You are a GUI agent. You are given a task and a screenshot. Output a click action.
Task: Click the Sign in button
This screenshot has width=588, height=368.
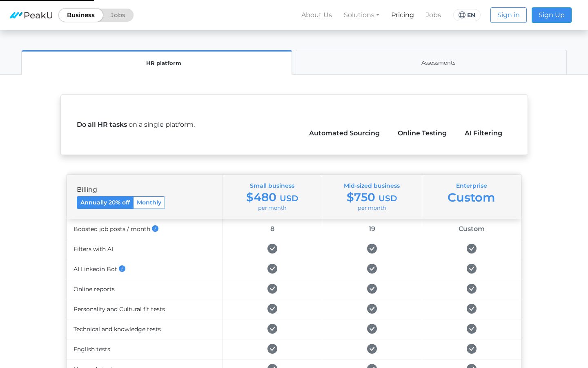coord(508,15)
